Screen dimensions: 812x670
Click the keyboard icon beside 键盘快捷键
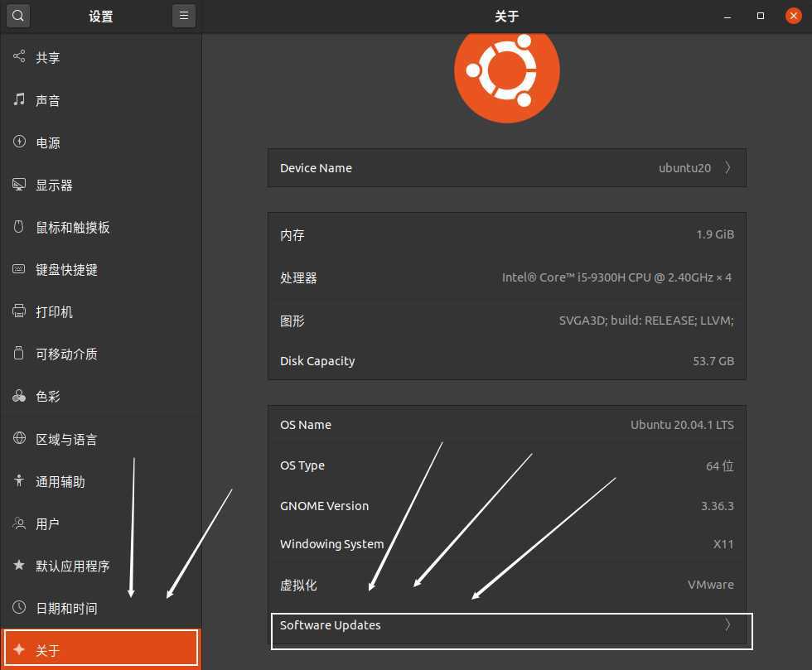click(x=19, y=268)
